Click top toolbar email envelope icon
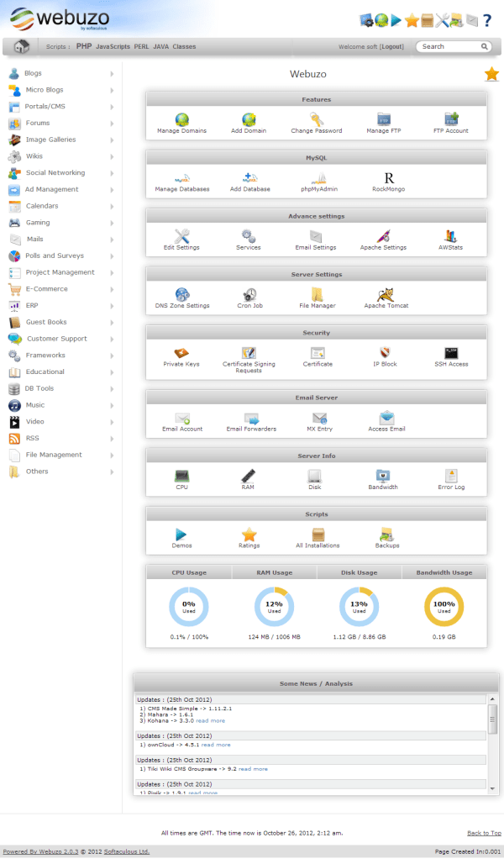 pos(472,20)
